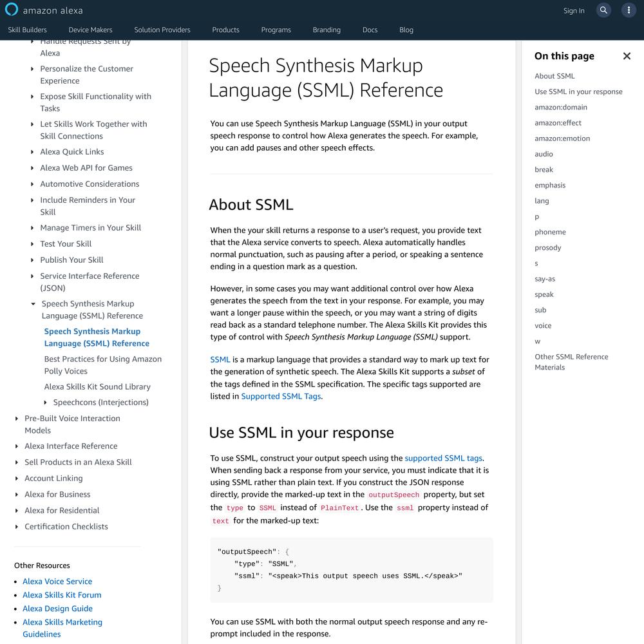Image resolution: width=644 pixels, height=644 pixels.
Task: Jump to the sub tag section
Action: (x=540, y=310)
